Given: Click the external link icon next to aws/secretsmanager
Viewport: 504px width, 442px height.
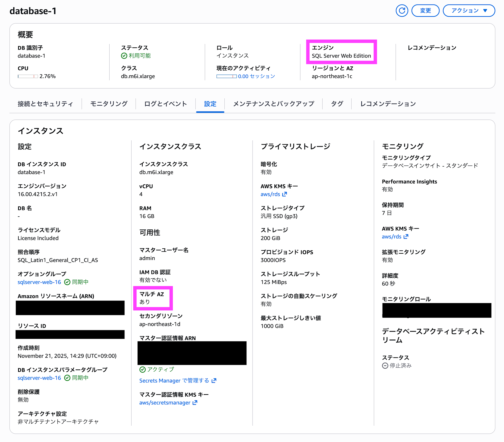Looking at the screenshot, I should 194,402.
